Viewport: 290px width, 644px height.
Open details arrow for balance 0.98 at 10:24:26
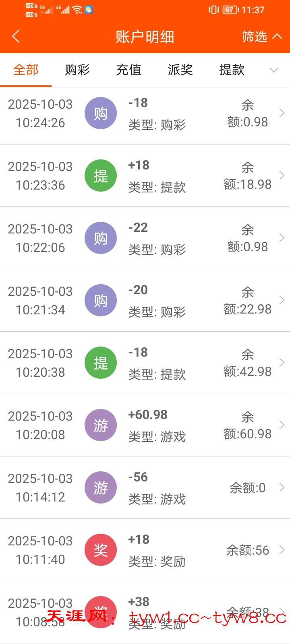coord(282,113)
